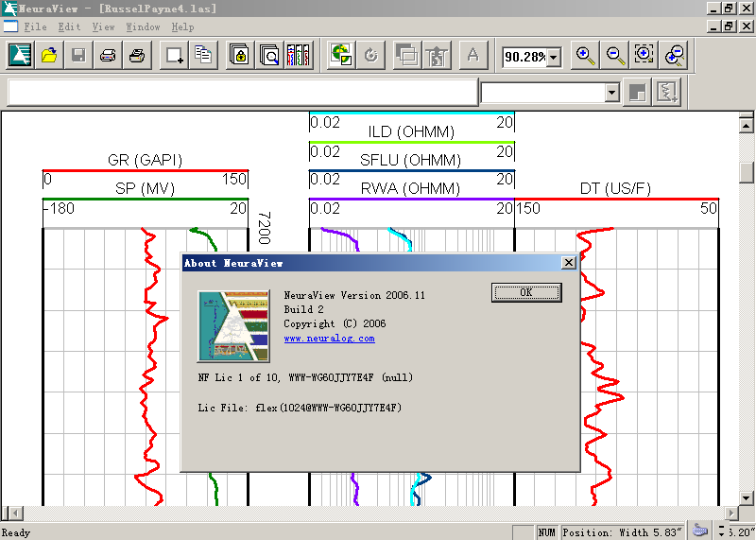The image size is (756, 540).
Task: Click the small device icon in status bar
Action: [699, 531]
